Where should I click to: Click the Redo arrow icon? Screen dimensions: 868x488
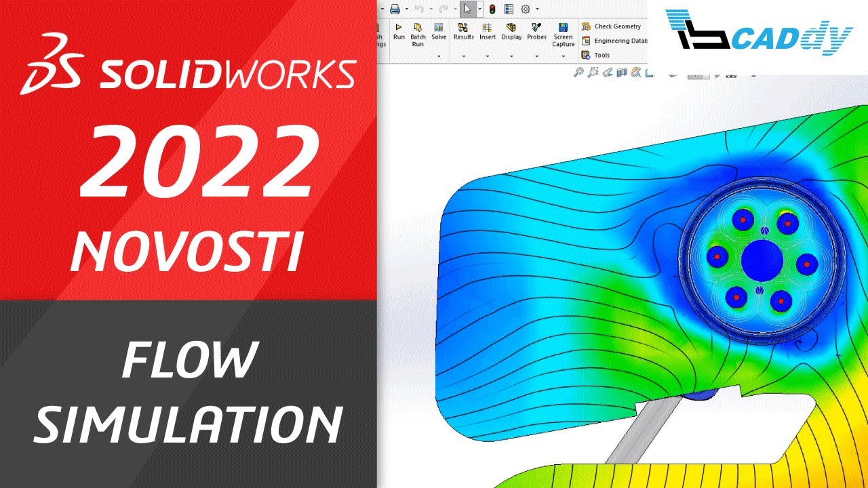[443, 9]
